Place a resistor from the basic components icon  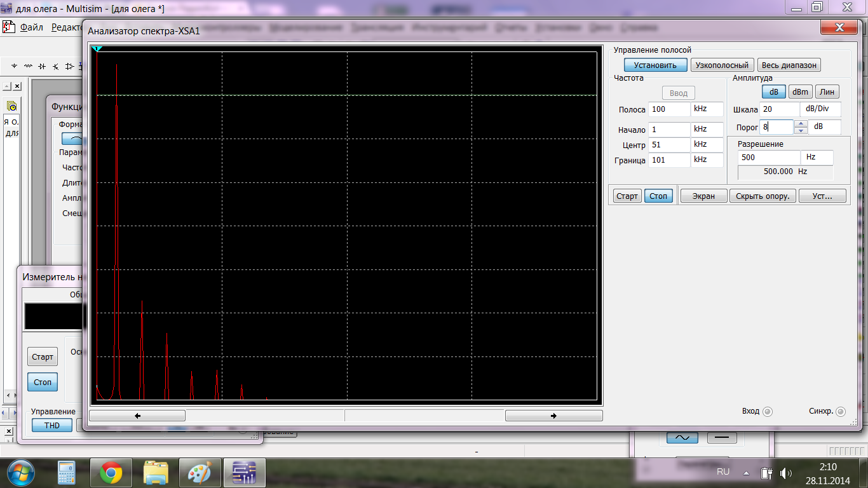tap(28, 65)
